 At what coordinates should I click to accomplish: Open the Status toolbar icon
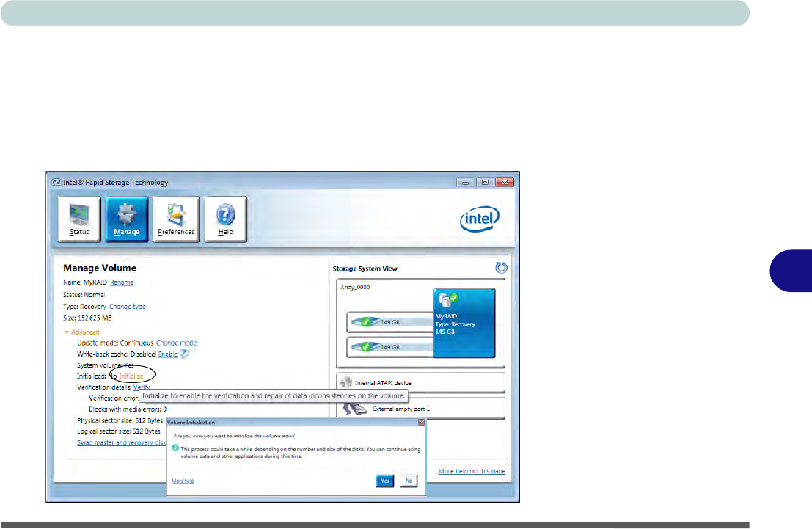[x=79, y=219]
